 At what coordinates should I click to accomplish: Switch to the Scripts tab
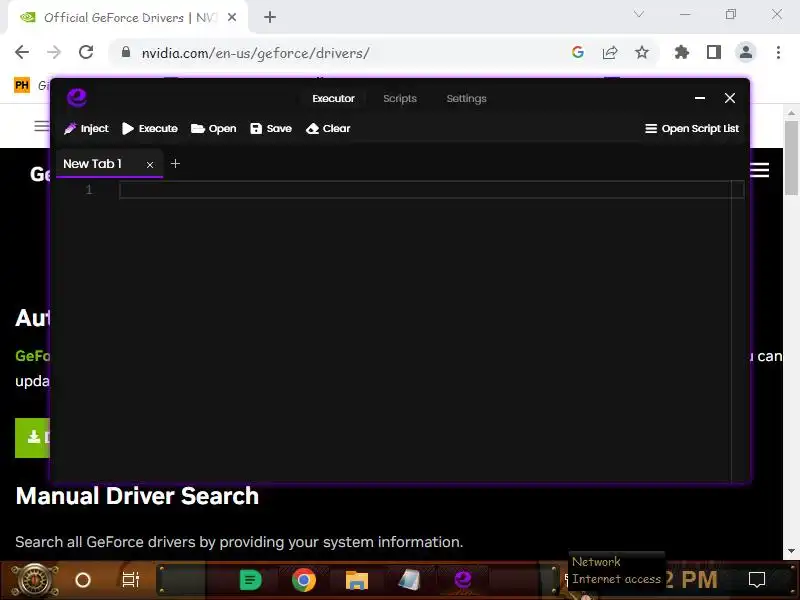400,98
